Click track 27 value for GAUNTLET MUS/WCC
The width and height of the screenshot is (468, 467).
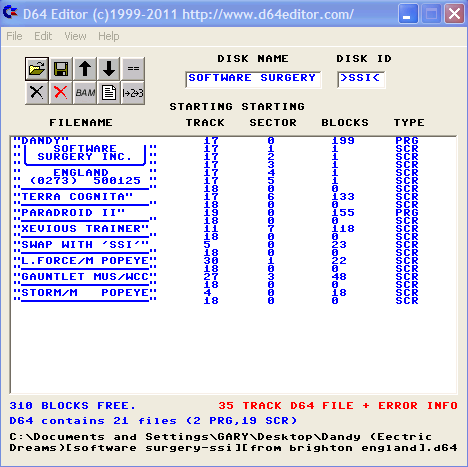click(x=211, y=276)
